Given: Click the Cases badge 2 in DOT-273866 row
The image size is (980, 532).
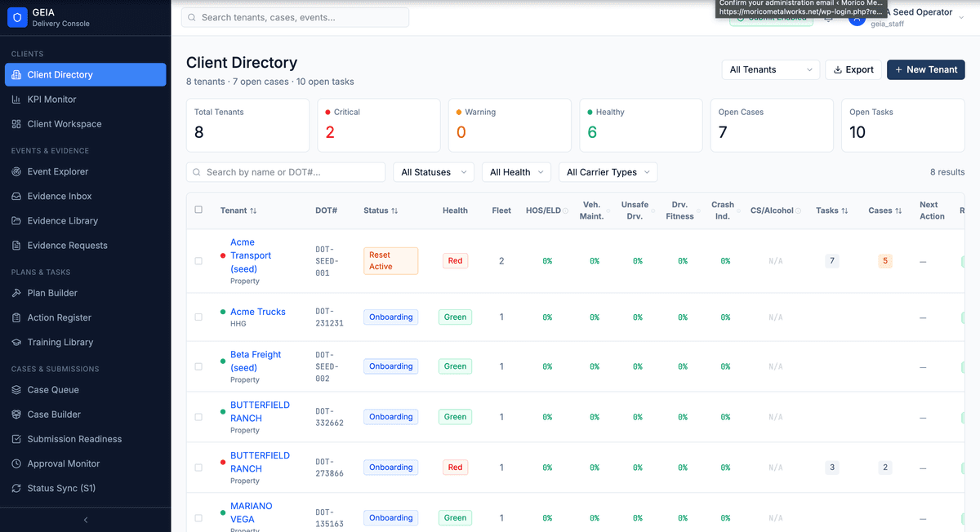Looking at the screenshot, I should (885, 468).
